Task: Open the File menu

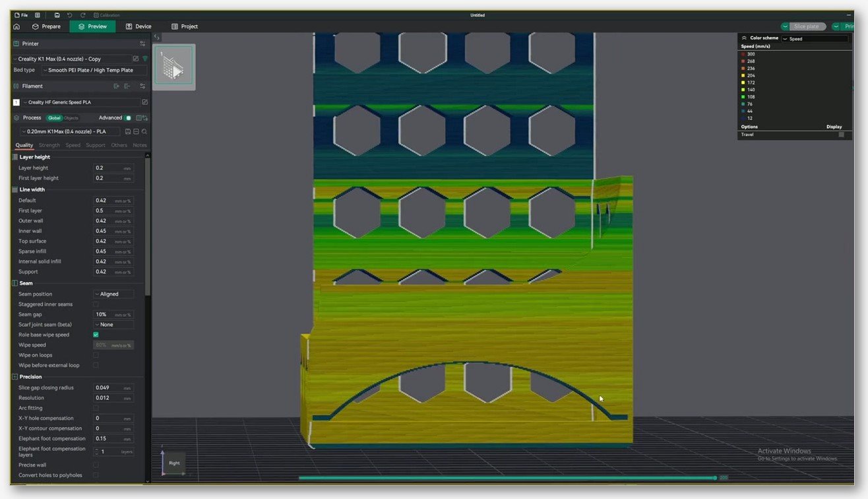Action: coord(21,15)
